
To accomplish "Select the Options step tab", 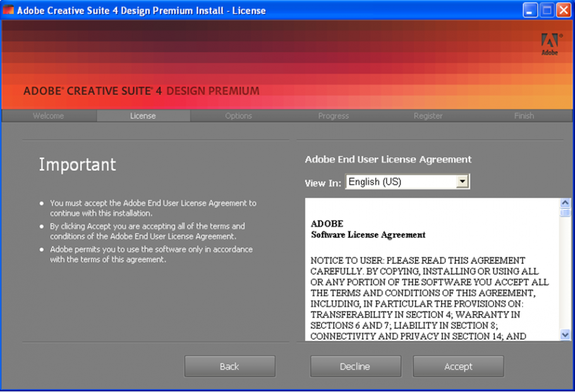I will click(238, 116).
